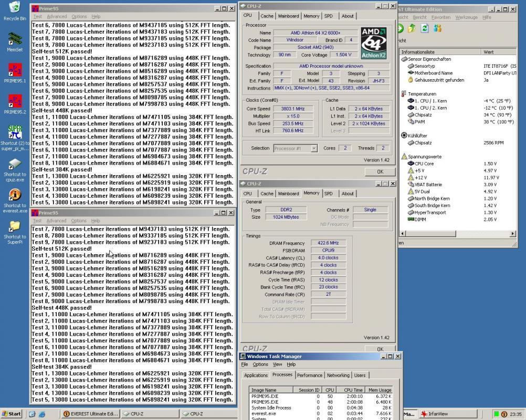Screen dimensions: 526x420
Task: Open the Test menu in upper Prime95 window
Action: click(38, 16)
